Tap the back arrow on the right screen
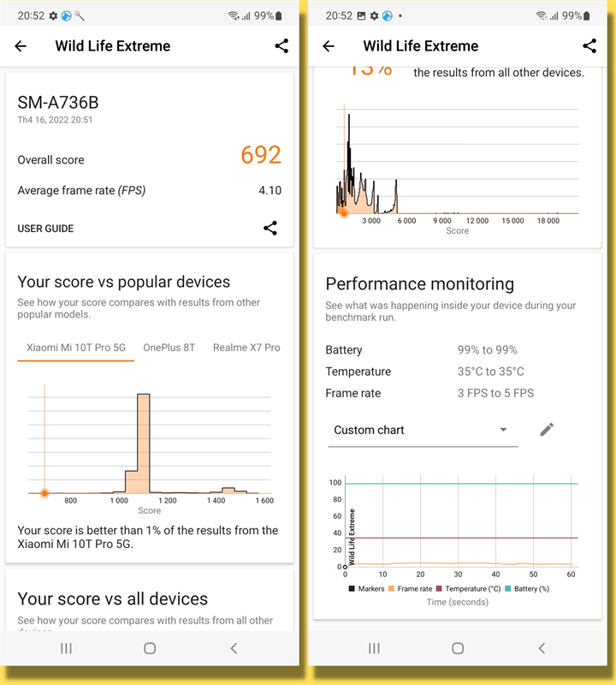Viewport: 616px width, 685px height. 329,46
